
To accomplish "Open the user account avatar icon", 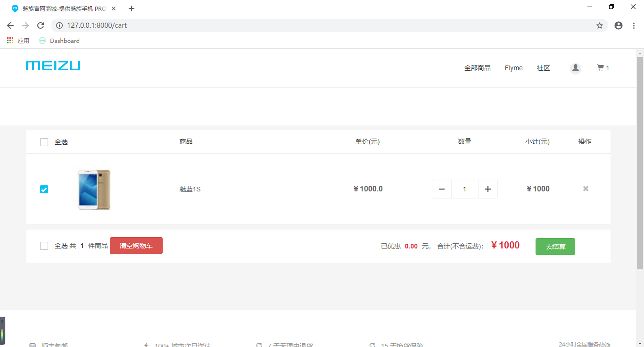I will point(575,68).
